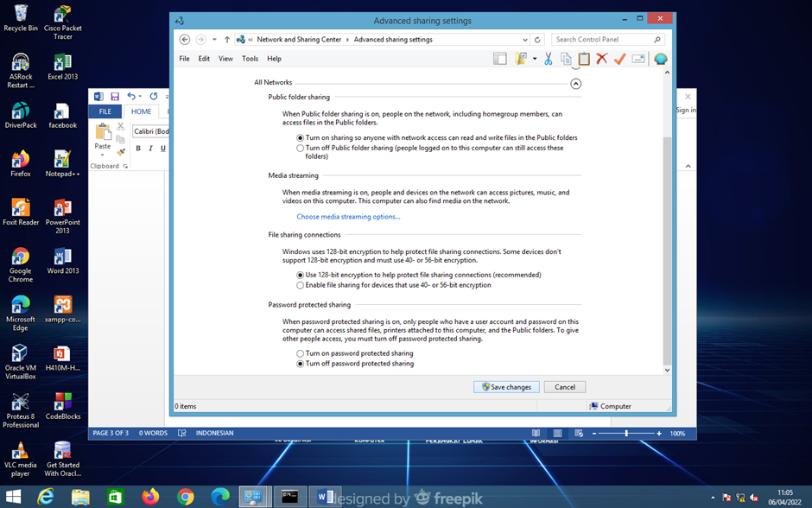Show hidden system tray icons
812x508 pixels.
point(713,498)
